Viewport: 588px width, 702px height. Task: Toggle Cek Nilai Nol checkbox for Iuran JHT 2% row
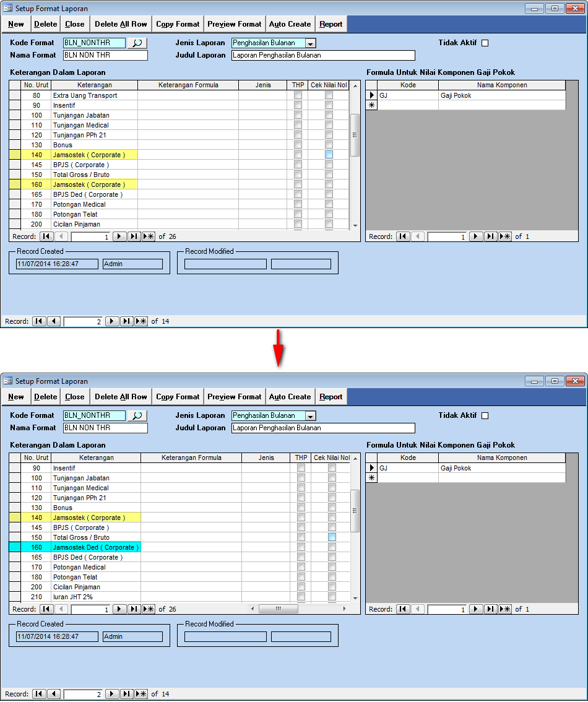pos(332,597)
